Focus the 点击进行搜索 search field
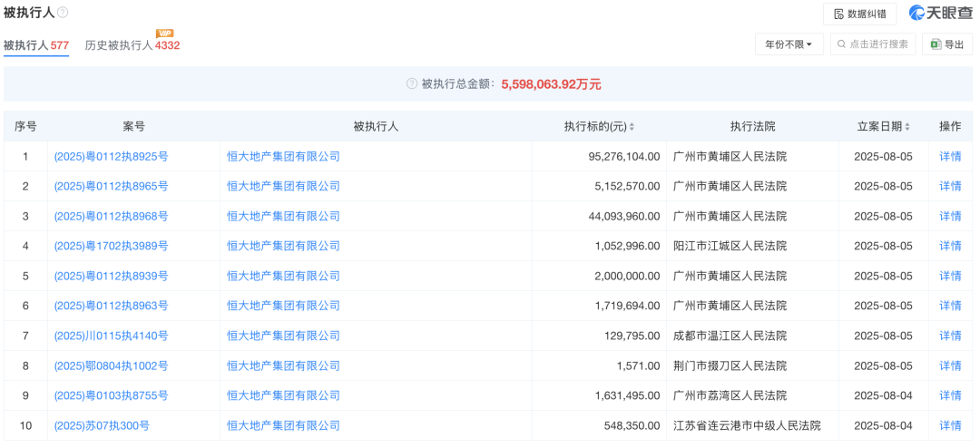 coord(873,44)
